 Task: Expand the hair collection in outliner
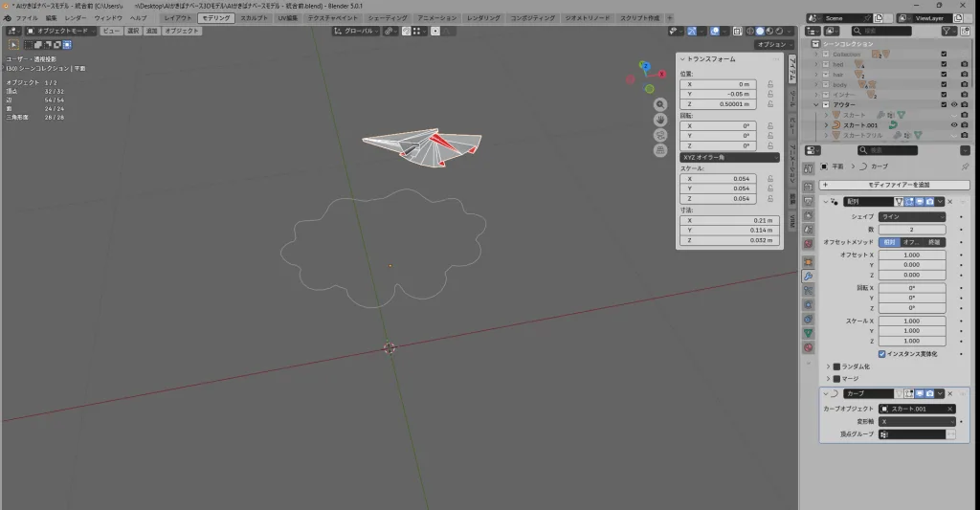pos(816,75)
